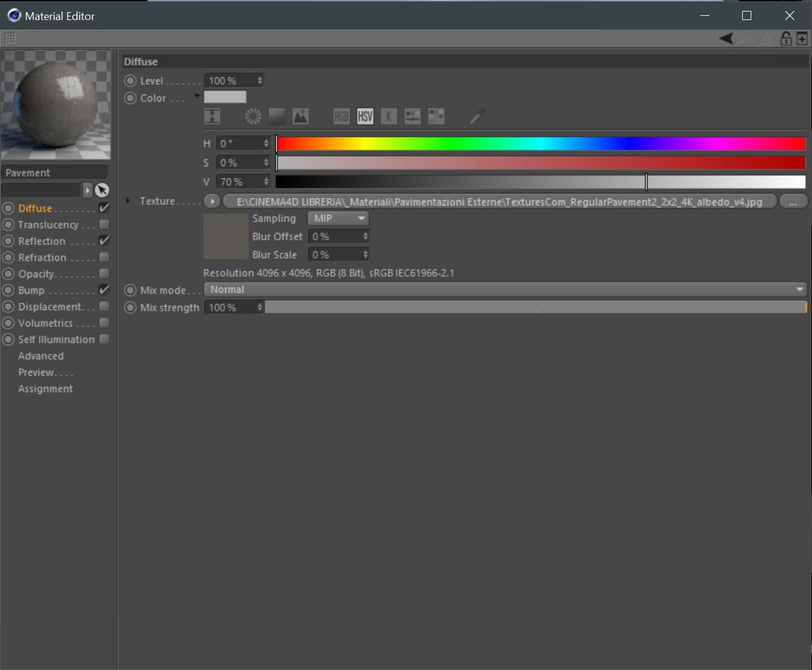Select the RGB color mode icon

pyautogui.click(x=341, y=116)
